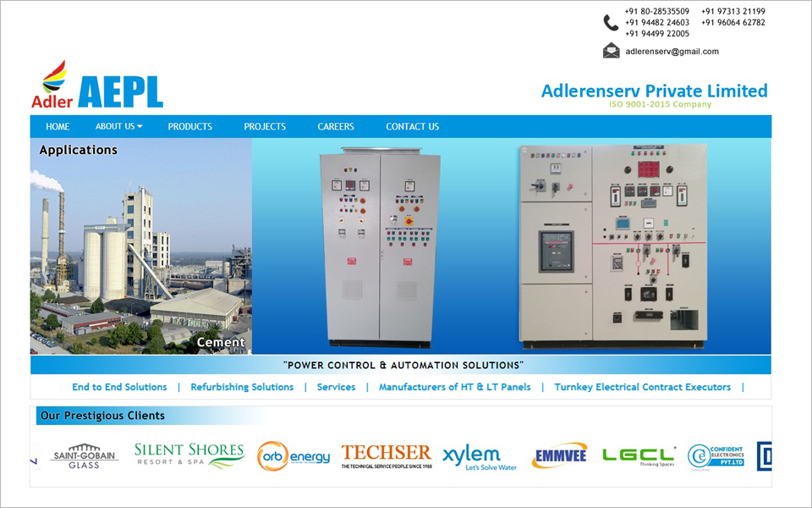Viewport: 812px width, 508px height.
Task: Open the Refurbishing Solutions link
Action: pos(242,387)
